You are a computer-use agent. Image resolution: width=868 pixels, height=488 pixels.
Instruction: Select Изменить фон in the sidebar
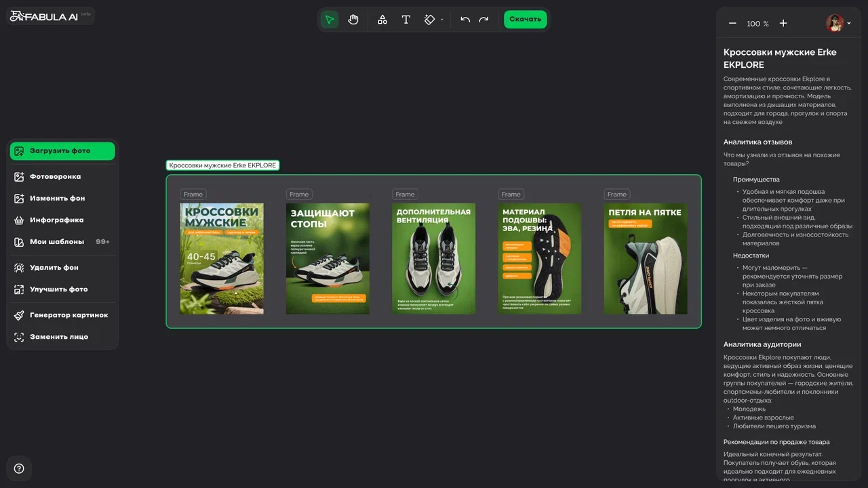click(x=62, y=199)
